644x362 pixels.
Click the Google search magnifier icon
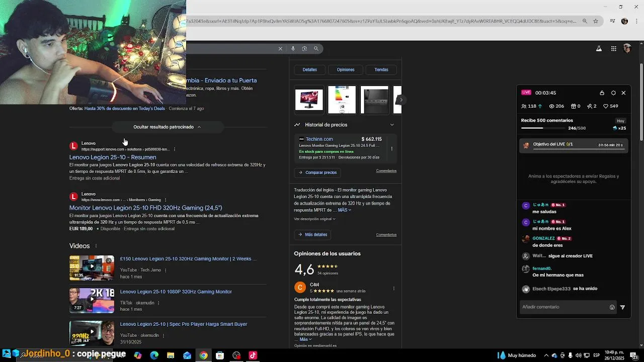316,49
